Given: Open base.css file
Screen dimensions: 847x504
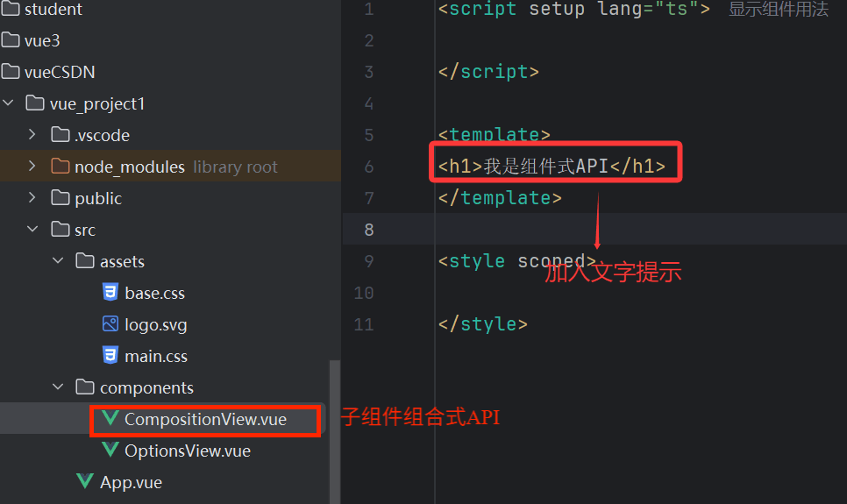Looking at the screenshot, I should click(x=154, y=294).
